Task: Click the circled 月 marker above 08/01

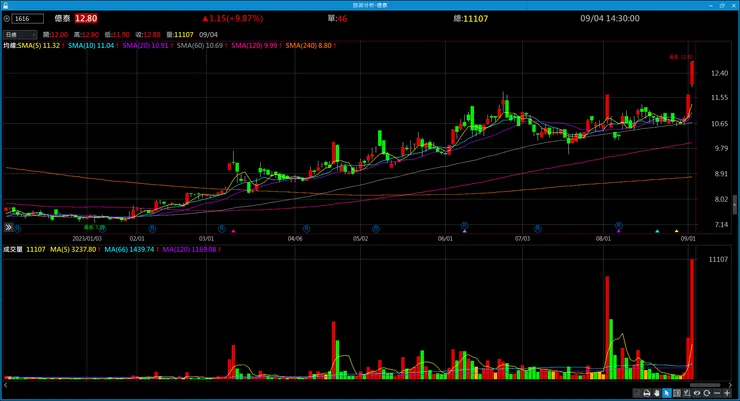Action: click(619, 226)
